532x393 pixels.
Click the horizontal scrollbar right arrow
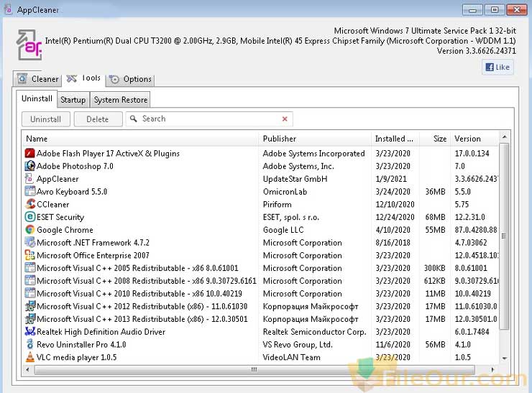(492, 369)
